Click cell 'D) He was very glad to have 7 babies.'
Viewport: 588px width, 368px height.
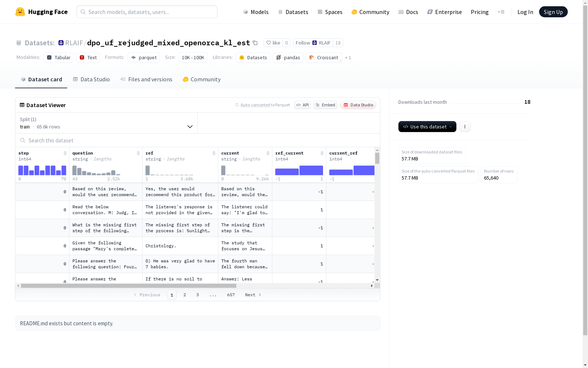point(180,264)
